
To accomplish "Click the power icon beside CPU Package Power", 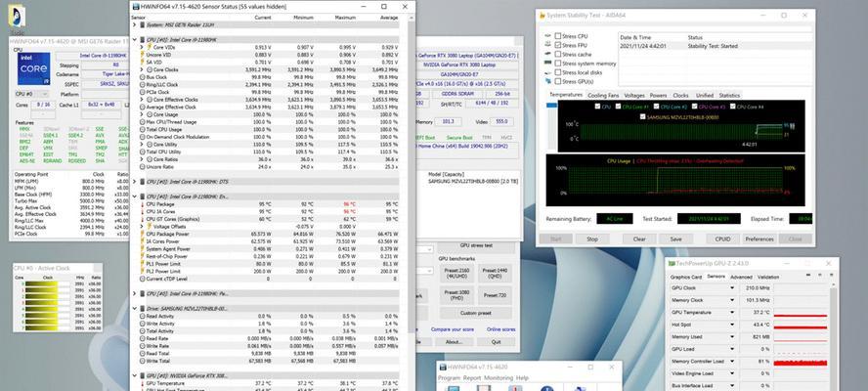I will [x=142, y=234].
